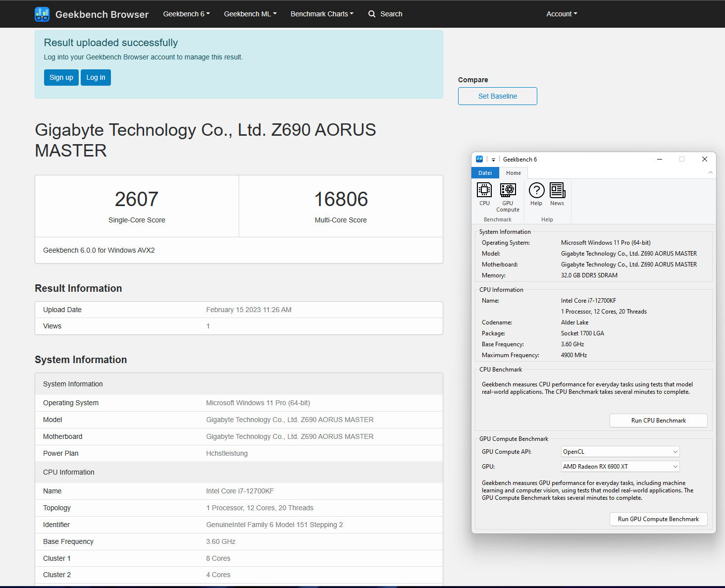The image size is (725, 588).
Task: Open the GPU Compute API OpenCL dropdown
Action: pyautogui.click(x=620, y=452)
